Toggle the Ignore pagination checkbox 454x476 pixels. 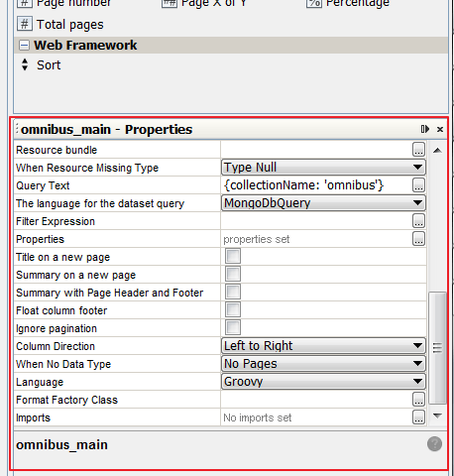233,328
